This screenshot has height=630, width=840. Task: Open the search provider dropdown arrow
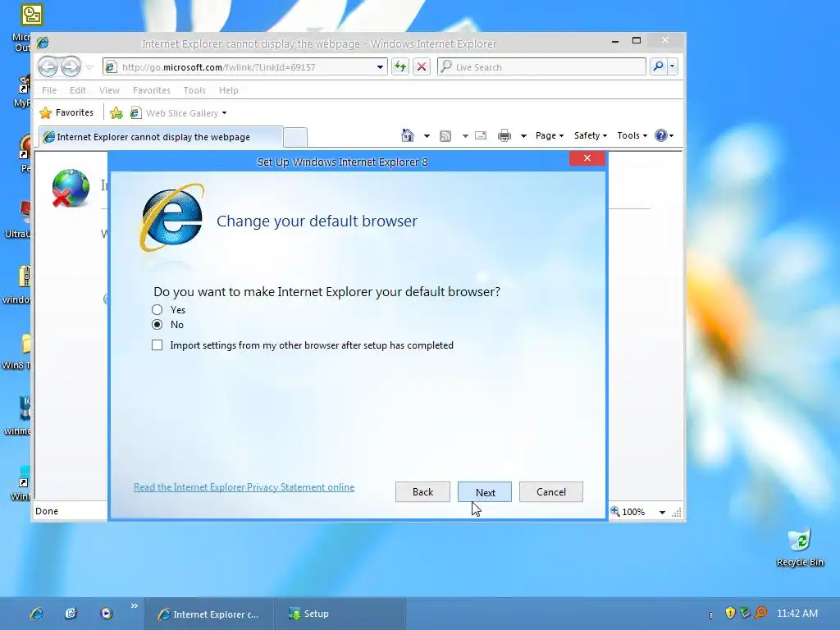coord(673,66)
